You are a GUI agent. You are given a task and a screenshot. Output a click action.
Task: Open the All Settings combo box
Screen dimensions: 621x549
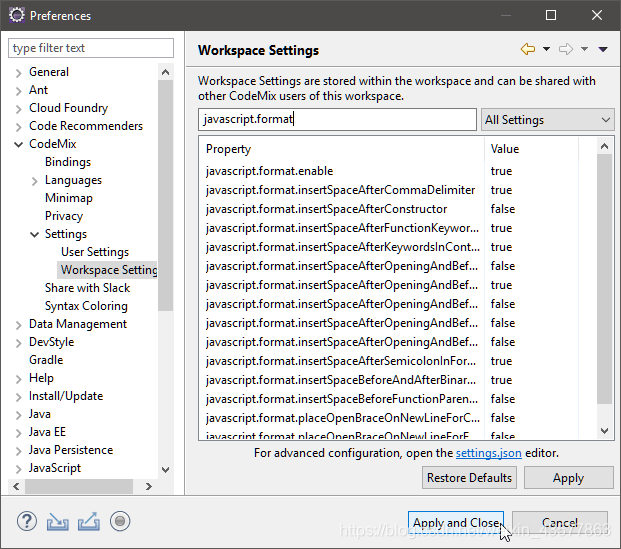point(547,120)
